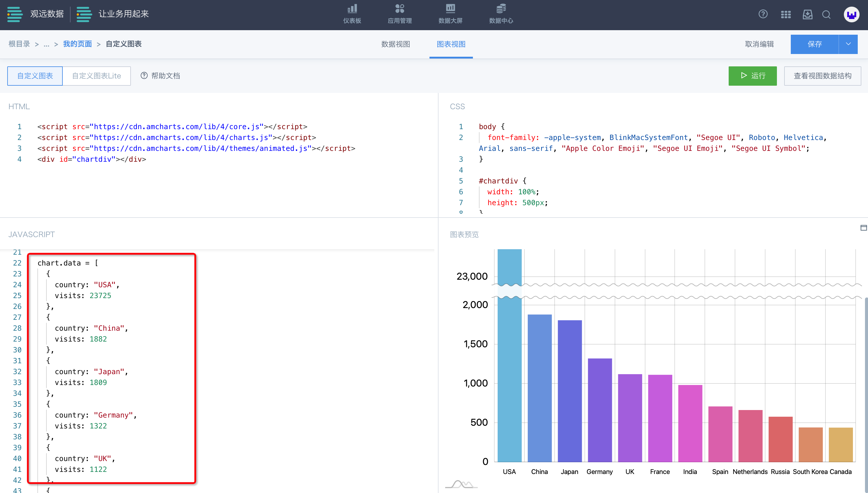Open the download inbox icon in header
The height and width of the screenshot is (493, 868).
pos(807,14)
